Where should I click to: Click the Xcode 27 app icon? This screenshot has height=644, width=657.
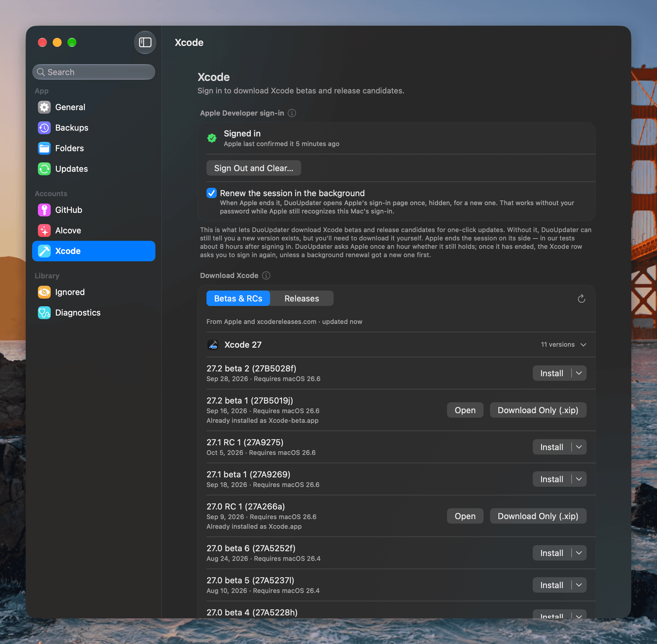213,345
